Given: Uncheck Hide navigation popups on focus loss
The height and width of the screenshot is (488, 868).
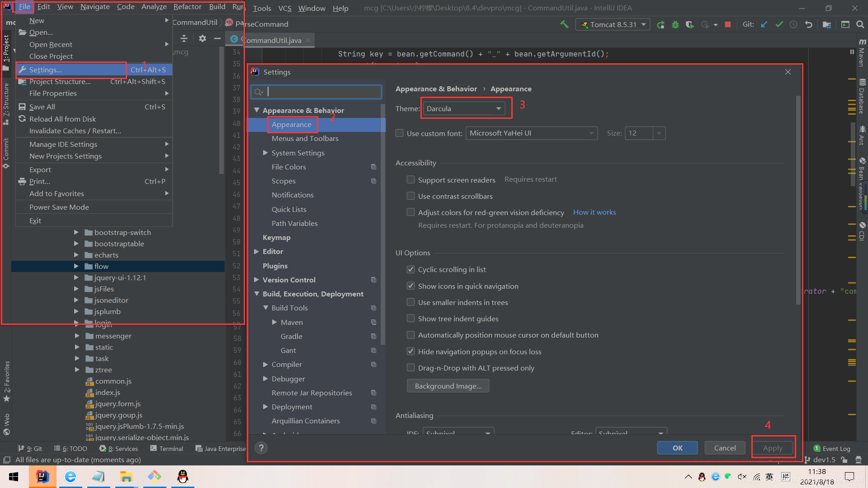Looking at the screenshot, I should 410,351.
